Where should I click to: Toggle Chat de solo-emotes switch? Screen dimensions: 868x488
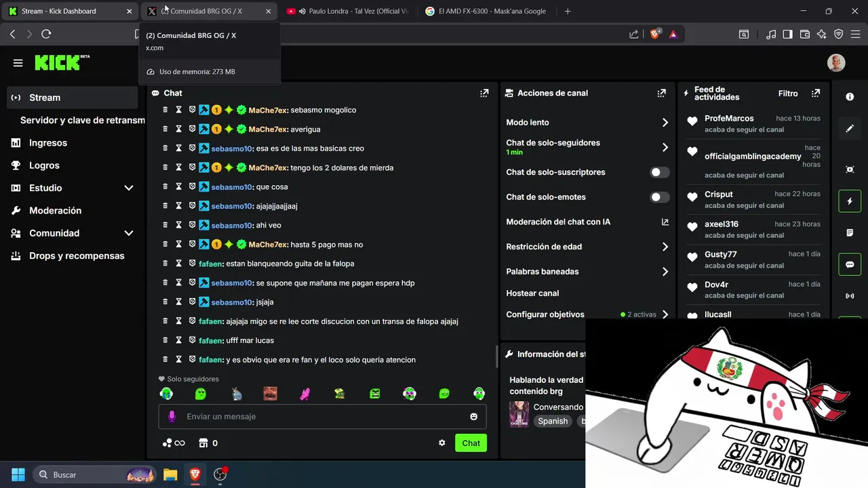pyautogui.click(x=660, y=197)
